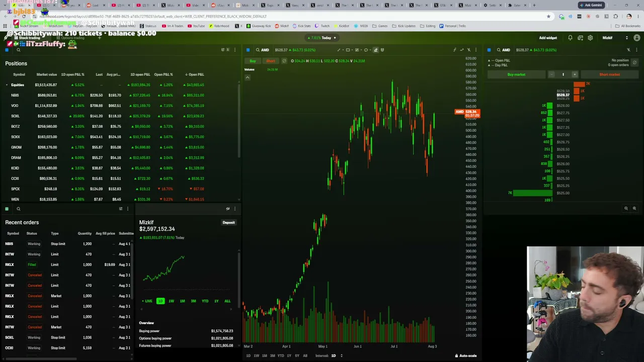Sort positions by Open P&L column header
Screen dimensions: 644x362
(195, 74)
